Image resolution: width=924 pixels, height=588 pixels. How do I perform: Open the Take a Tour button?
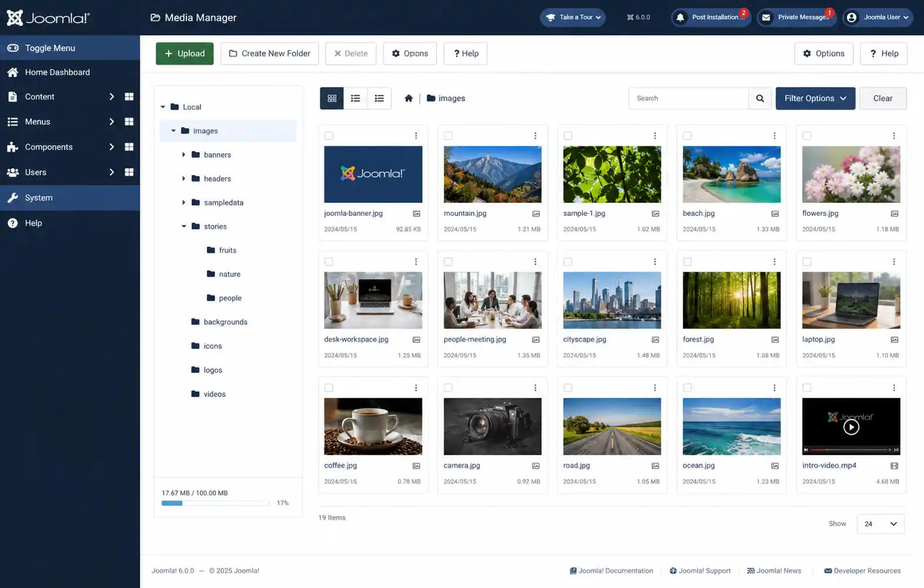[x=573, y=18]
